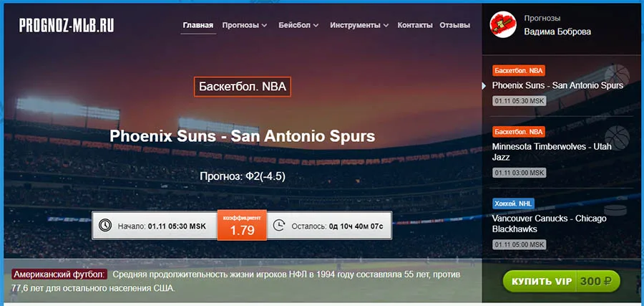Click the 01.11 05:00 MSK badge
The image size is (644, 306).
point(519,244)
